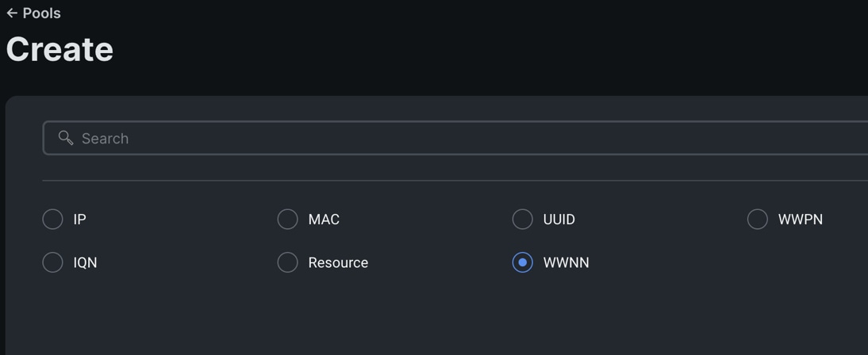868x355 pixels.
Task: Click the "Resource" text label
Action: [338, 262]
